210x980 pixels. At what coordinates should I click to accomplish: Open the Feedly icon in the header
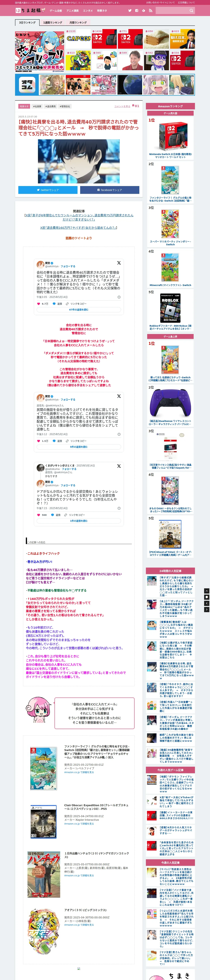coord(144,11)
